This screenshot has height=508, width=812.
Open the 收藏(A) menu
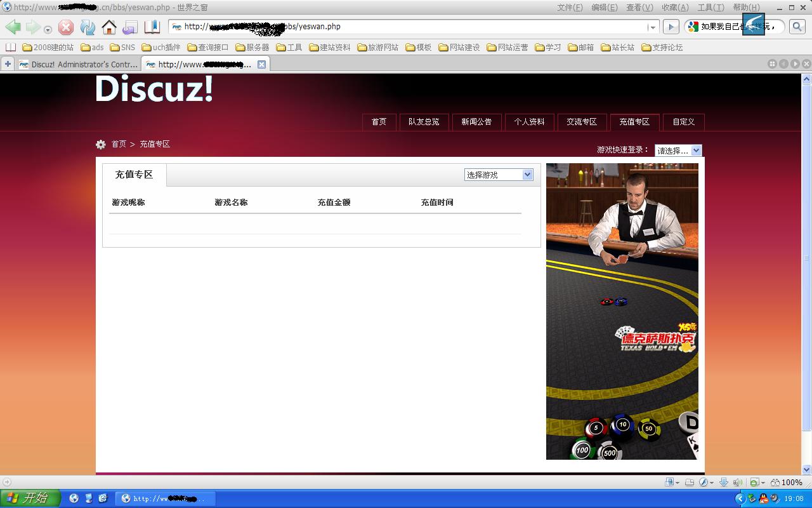pyautogui.click(x=675, y=8)
